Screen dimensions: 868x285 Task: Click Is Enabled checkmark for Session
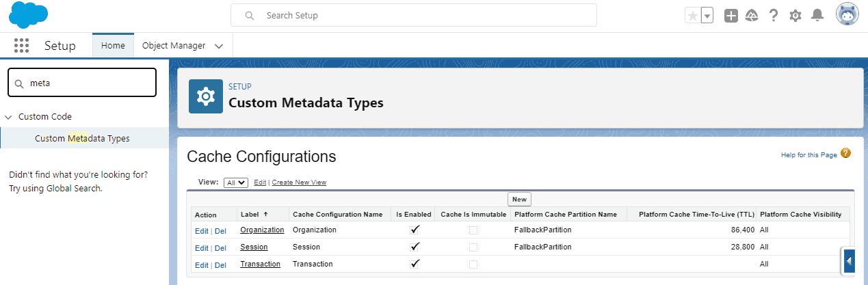[415, 247]
